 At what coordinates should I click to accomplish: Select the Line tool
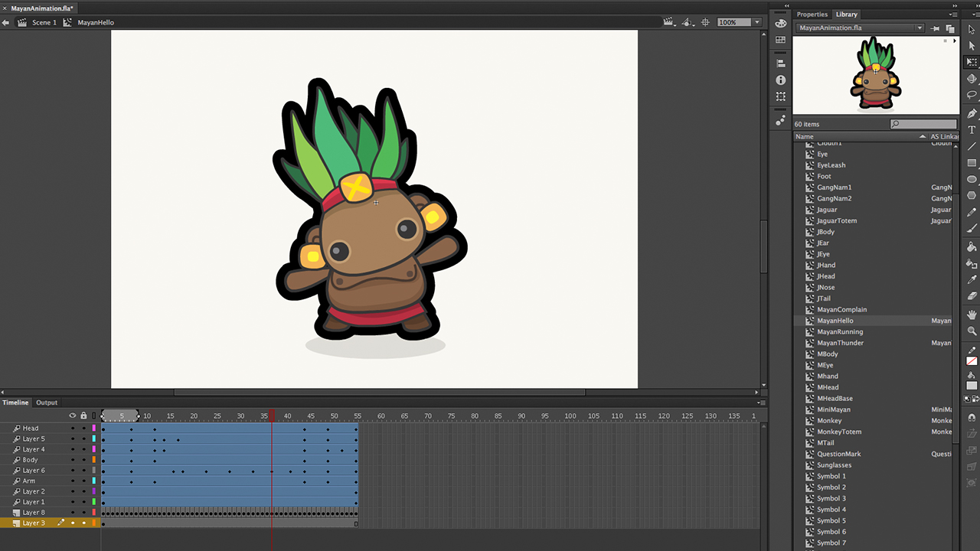(x=972, y=146)
